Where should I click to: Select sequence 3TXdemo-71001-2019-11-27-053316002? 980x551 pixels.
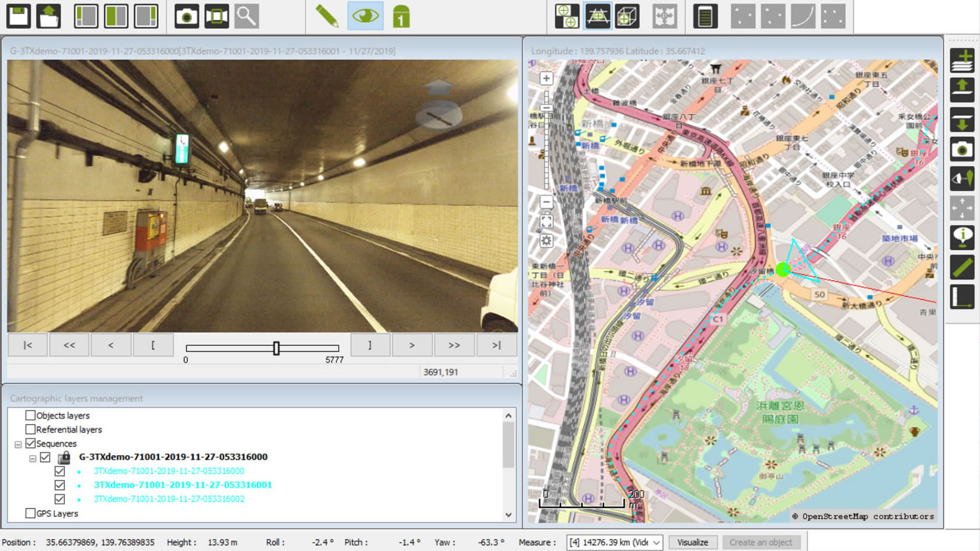(x=169, y=499)
